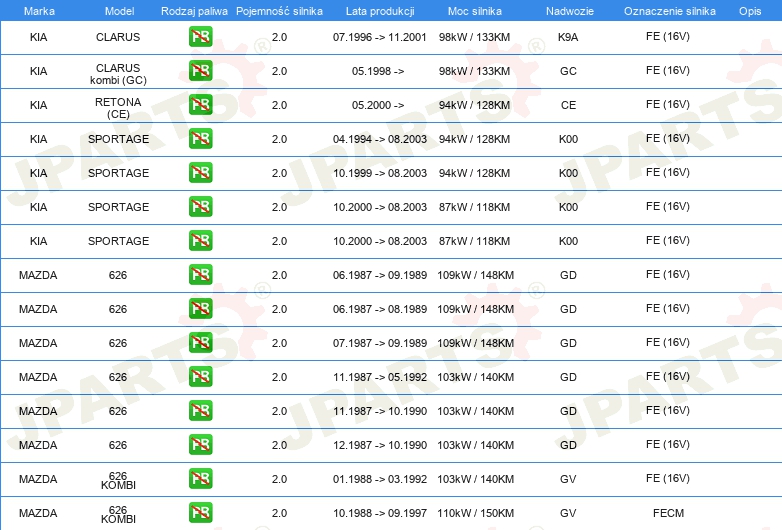
Task: Click the Nadwozie column header
Action: pyautogui.click(x=570, y=11)
